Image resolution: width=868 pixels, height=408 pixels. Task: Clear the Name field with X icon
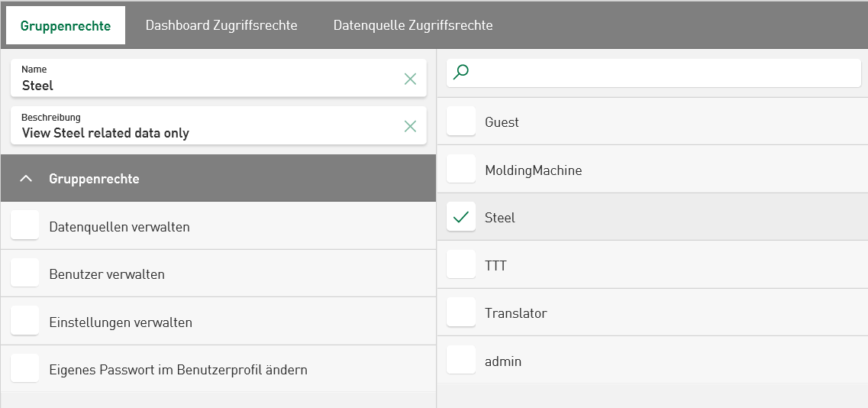pos(410,79)
